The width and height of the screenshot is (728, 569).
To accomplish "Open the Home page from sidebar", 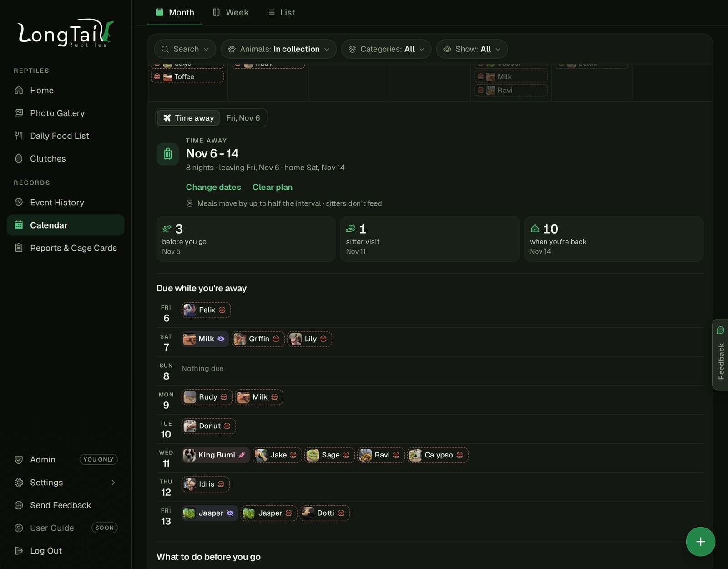I will (x=66, y=90).
